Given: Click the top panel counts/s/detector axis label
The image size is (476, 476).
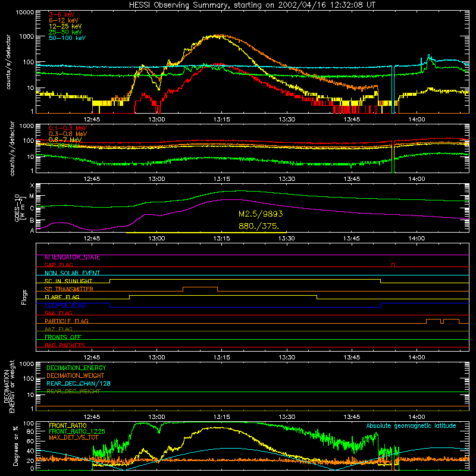Looking at the screenshot, I should (8, 62).
